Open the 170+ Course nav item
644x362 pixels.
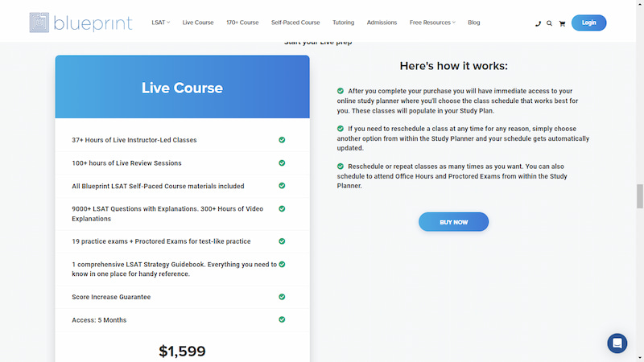coord(242,23)
